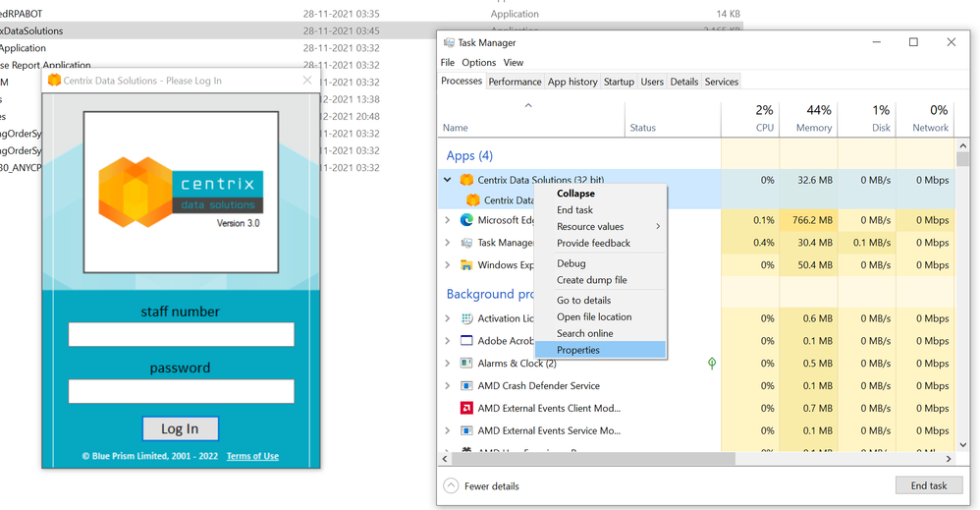Click the Fewer details arrow icon
The image size is (980, 510).
tap(451, 485)
